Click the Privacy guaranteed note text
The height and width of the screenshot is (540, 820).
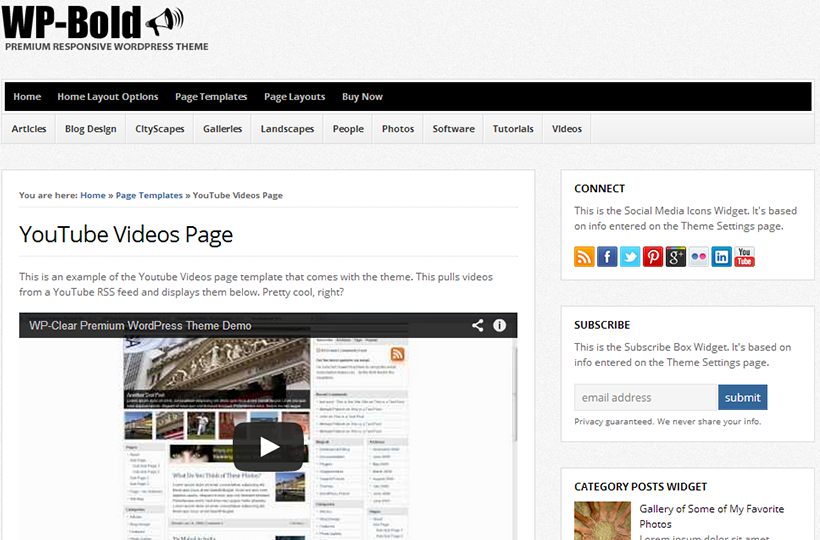click(x=667, y=421)
